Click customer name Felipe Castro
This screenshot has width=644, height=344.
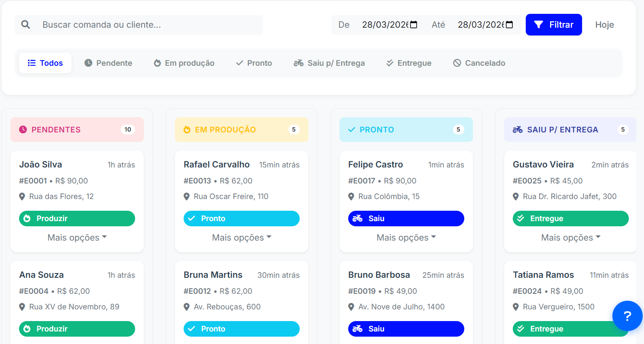(375, 164)
